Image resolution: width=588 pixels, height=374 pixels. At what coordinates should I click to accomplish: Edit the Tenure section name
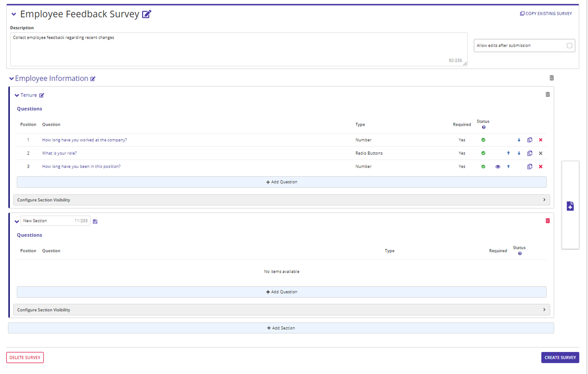[42, 95]
